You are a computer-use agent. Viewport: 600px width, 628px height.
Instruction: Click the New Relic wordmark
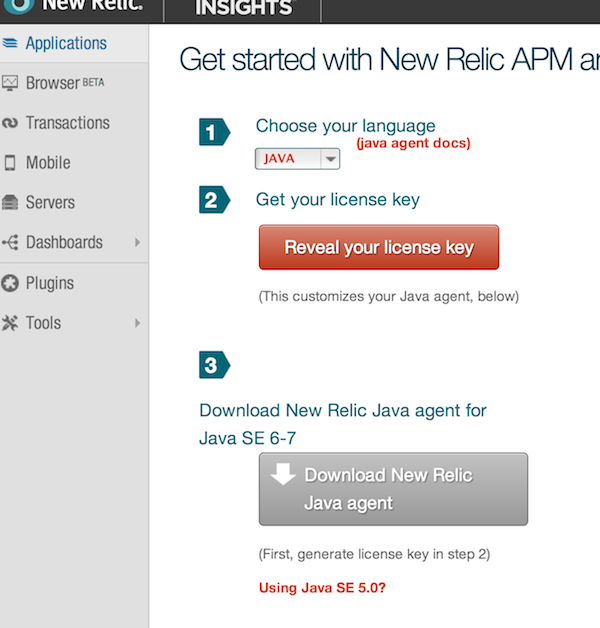pos(92,5)
